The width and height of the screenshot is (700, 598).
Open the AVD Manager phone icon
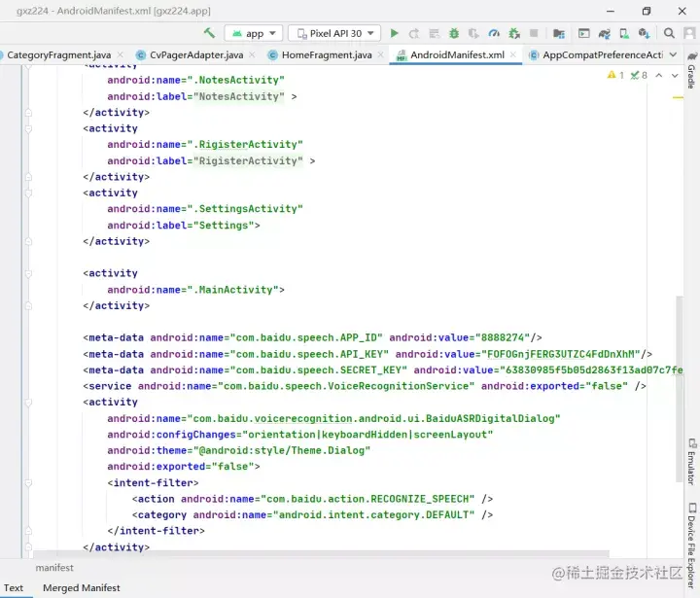click(x=624, y=33)
